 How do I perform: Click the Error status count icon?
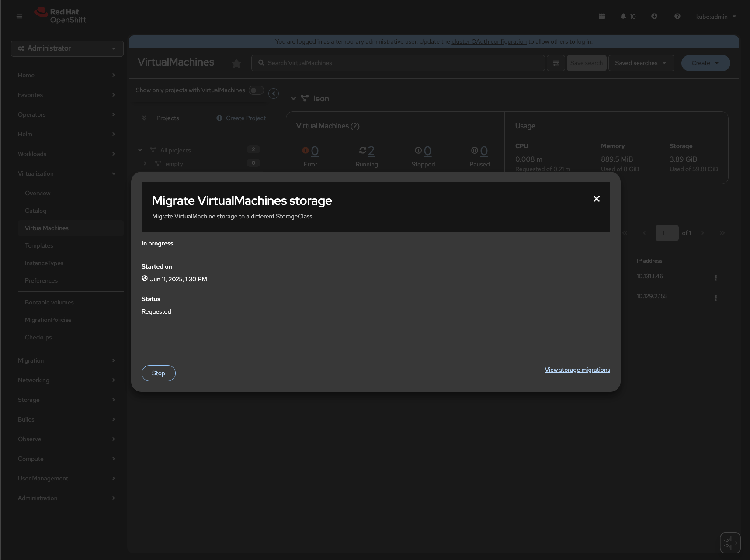pos(306,150)
